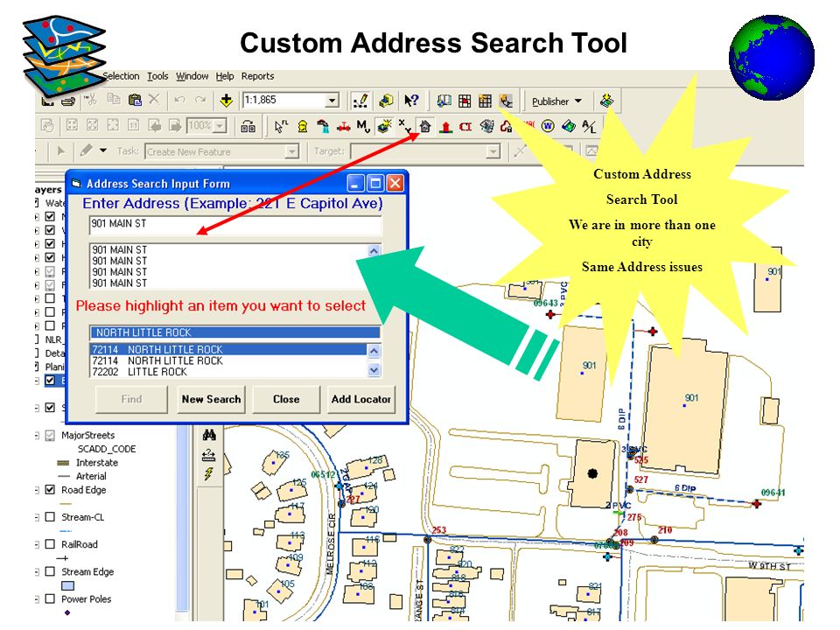Click the red CI icon in the toolbar
This screenshot has height=630, width=840.
(465, 127)
